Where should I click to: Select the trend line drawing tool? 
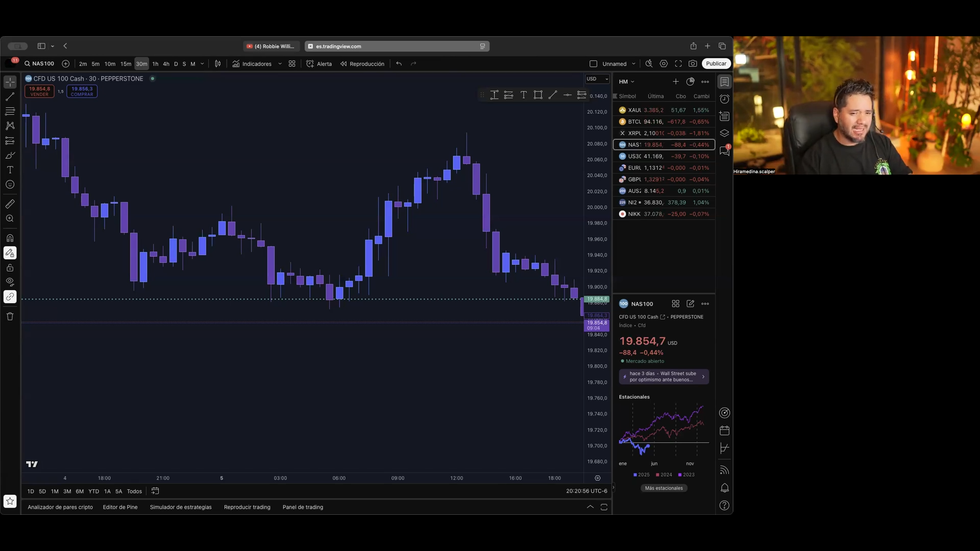[x=10, y=96]
